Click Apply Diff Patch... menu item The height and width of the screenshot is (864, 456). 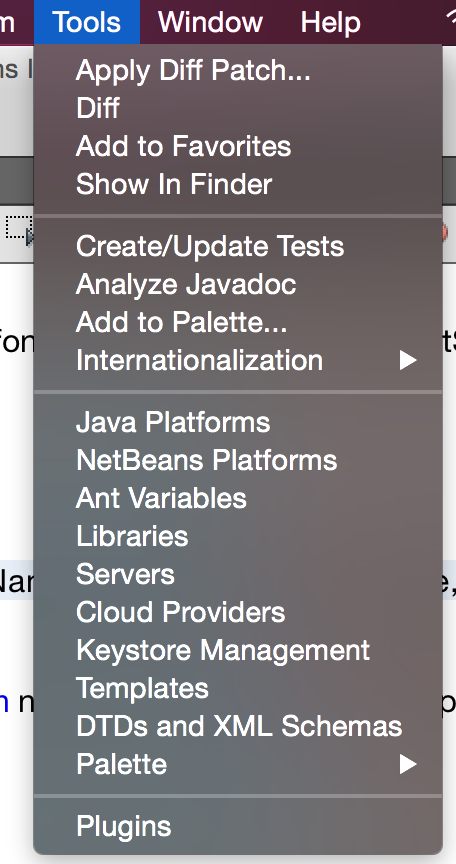point(238,71)
